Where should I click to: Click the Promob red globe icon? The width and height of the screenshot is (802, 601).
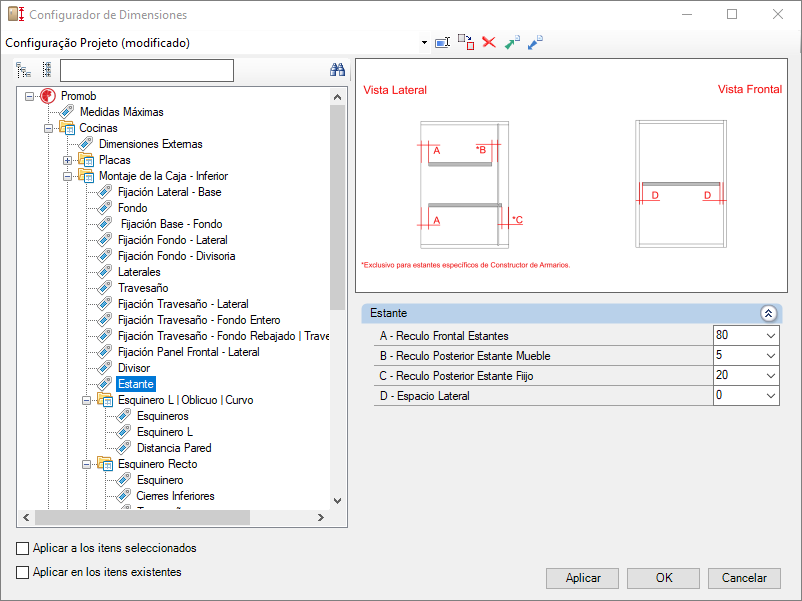tap(48, 96)
